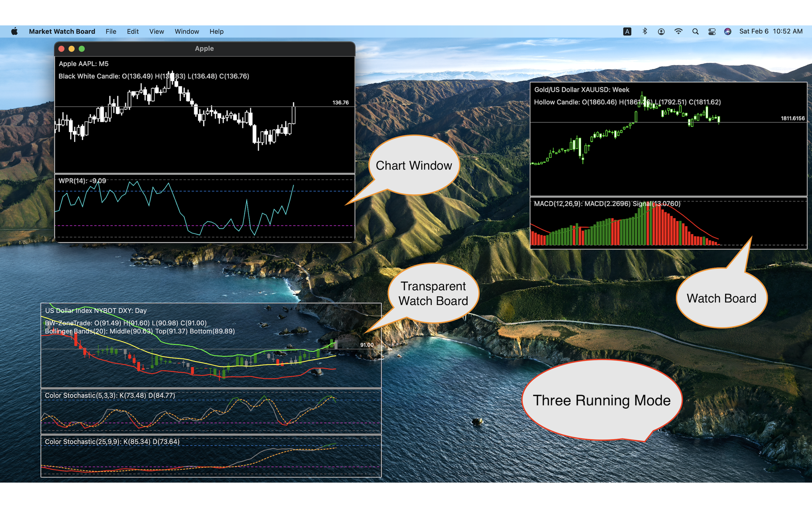
Task: Click the 'US Dollar Index NYBOT DXY: Day' label
Action: (96, 310)
